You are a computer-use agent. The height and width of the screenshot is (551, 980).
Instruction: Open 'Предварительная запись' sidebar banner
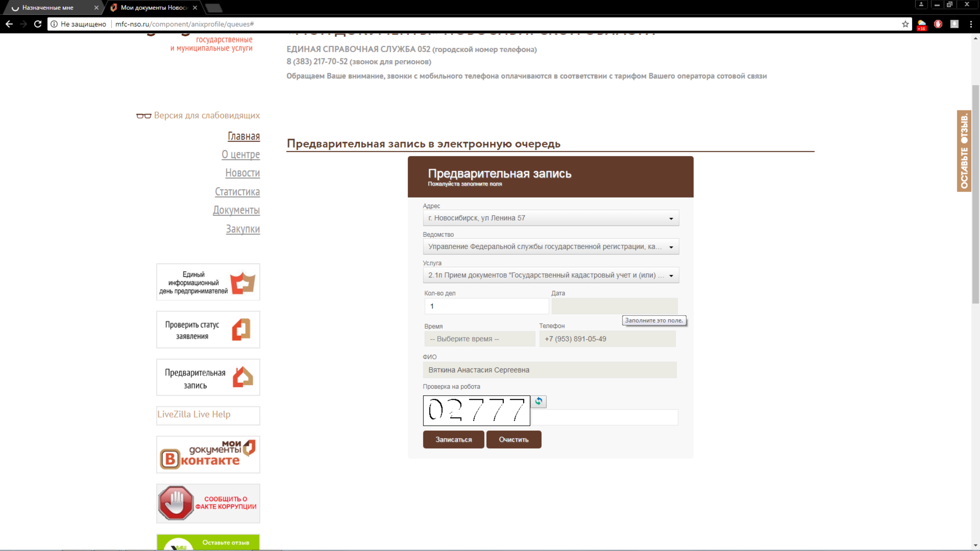coord(208,378)
